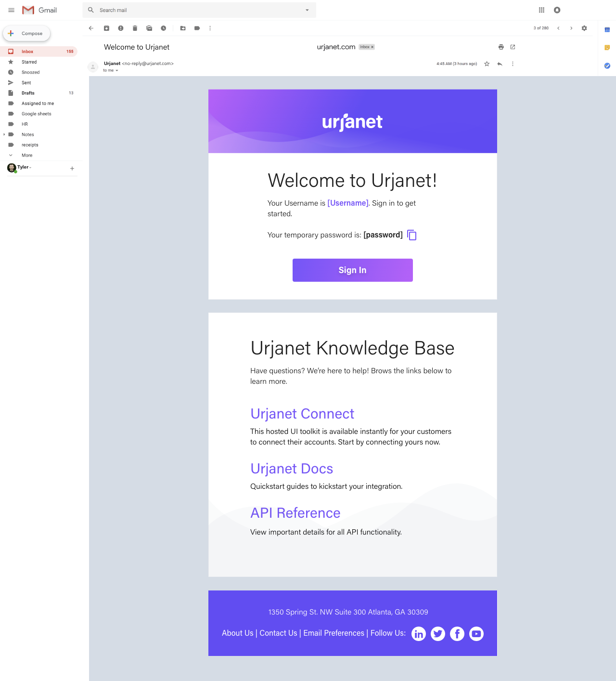
Task: Go back to inbox arrow
Action: pyautogui.click(x=91, y=28)
